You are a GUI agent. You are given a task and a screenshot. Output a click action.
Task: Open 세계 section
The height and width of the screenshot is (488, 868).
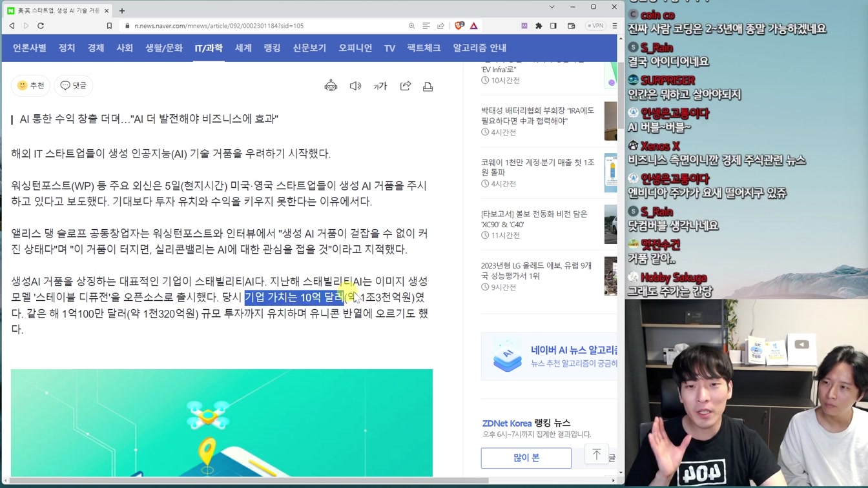243,48
